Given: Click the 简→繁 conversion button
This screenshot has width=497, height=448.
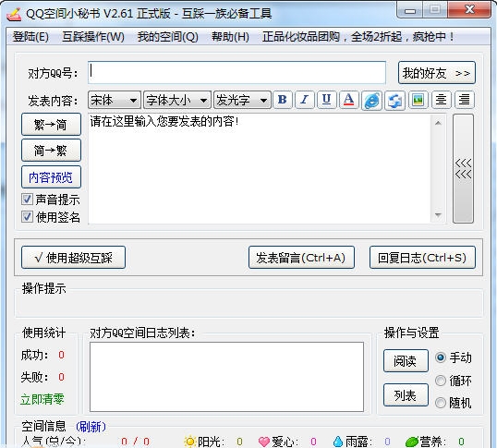Looking at the screenshot, I should (x=51, y=151).
